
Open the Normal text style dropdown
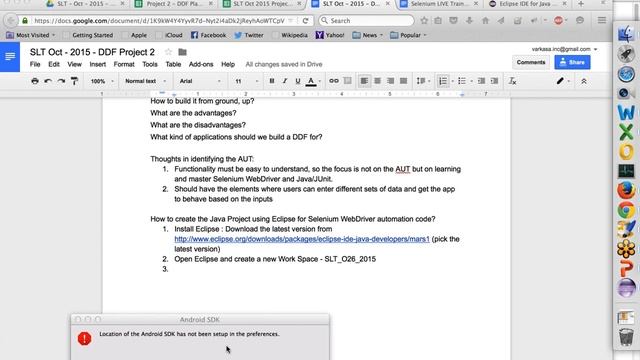click(145, 81)
